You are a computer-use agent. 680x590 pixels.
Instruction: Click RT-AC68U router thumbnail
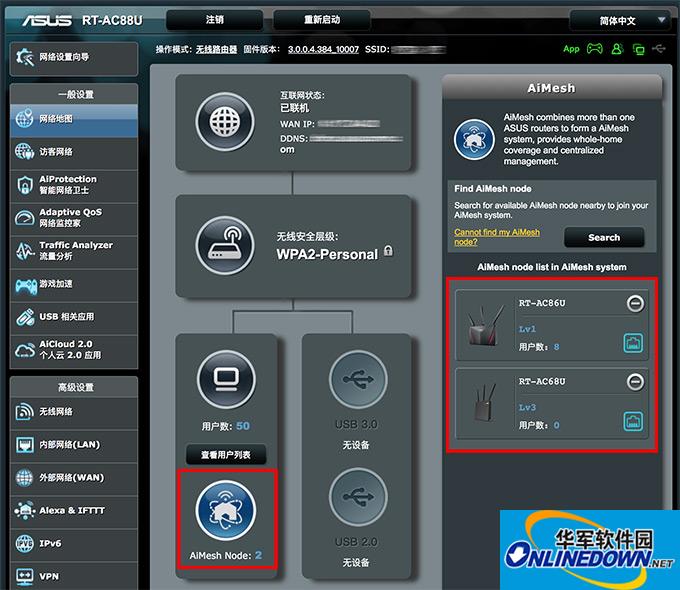coord(484,402)
